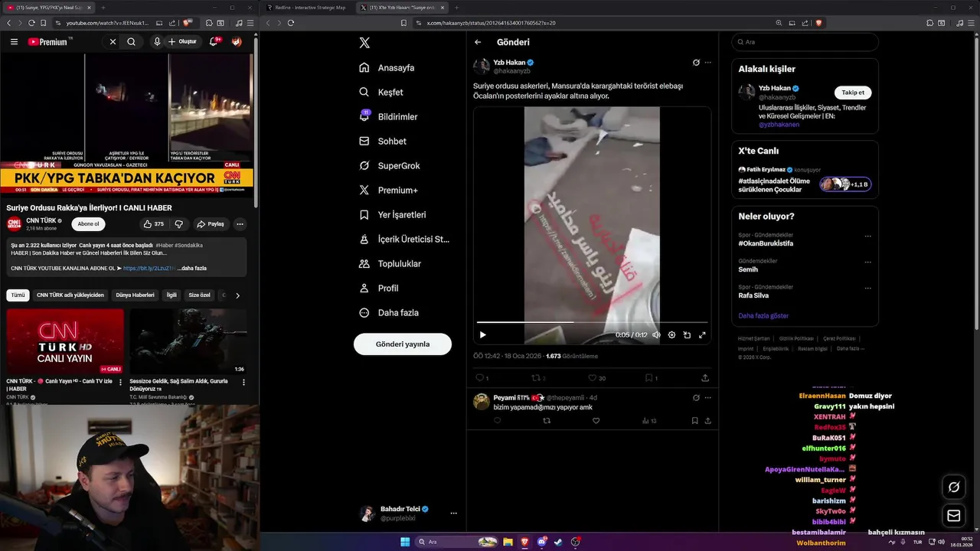Open #OkanBurukİstifa trend
This screenshot has height=551, width=980.
(766, 243)
